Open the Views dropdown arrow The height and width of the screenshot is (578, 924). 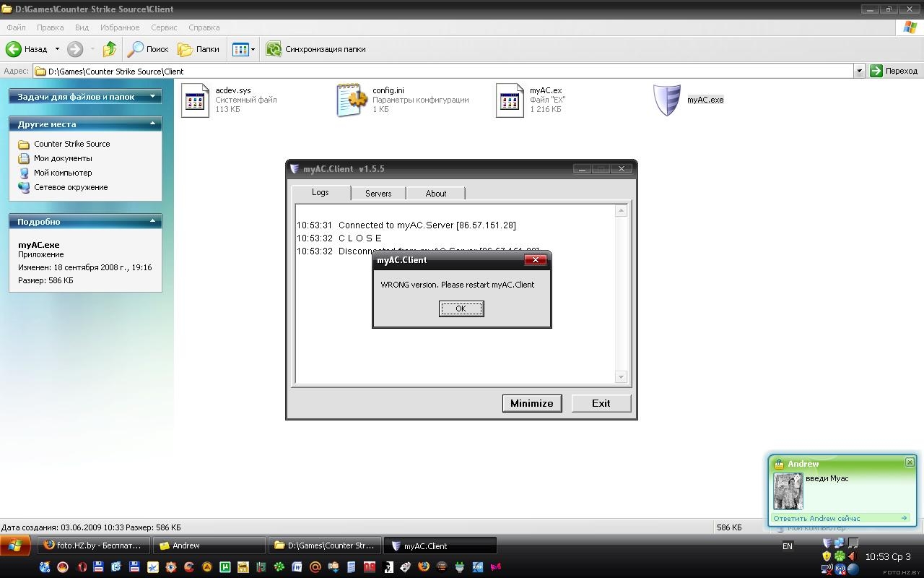point(253,49)
